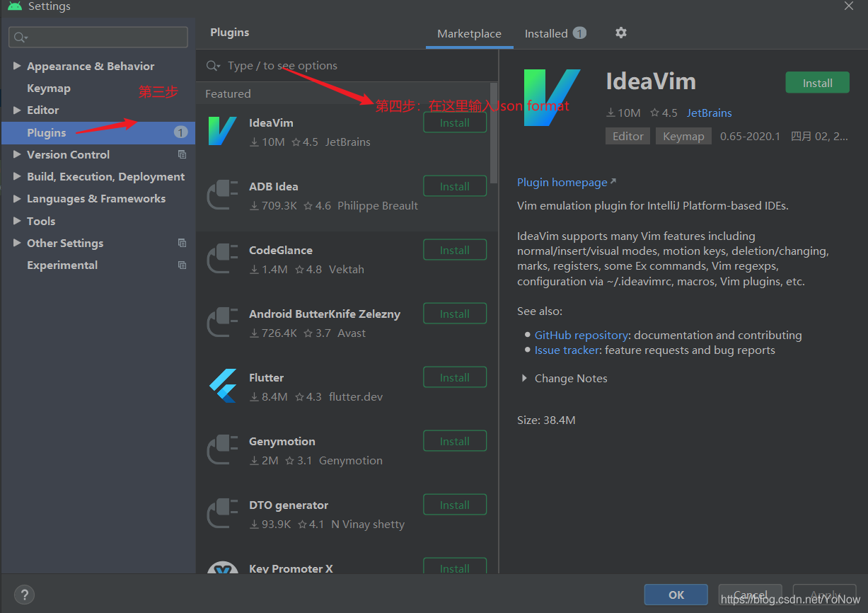Click the Version Control project-level settings icon
Image resolution: width=868 pixels, height=613 pixels.
pyautogui.click(x=182, y=154)
